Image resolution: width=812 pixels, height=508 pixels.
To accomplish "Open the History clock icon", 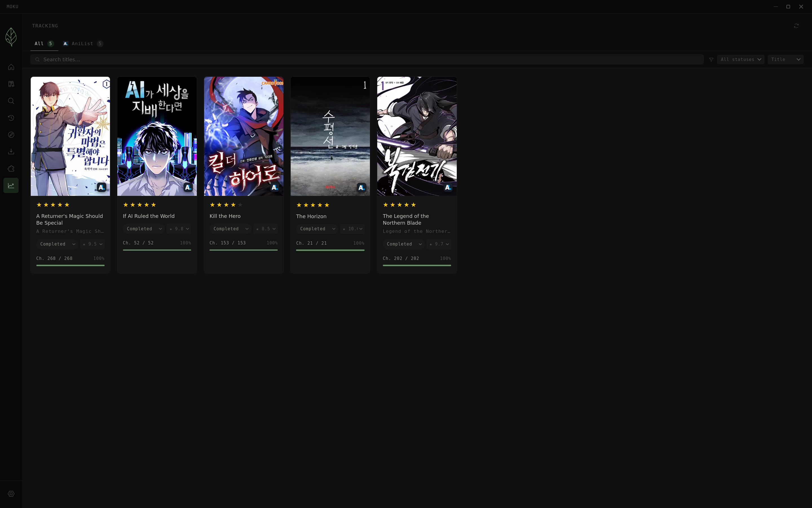I will [11, 118].
